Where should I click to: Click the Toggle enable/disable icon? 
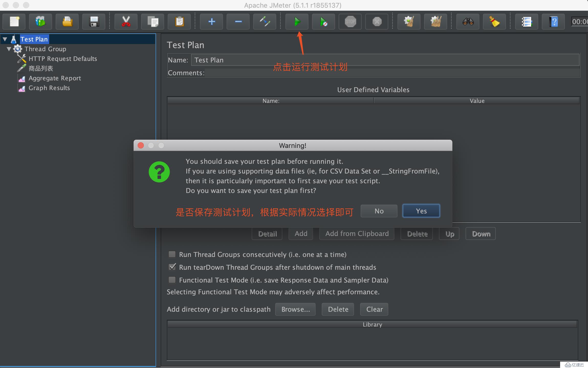click(x=265, y=21)
